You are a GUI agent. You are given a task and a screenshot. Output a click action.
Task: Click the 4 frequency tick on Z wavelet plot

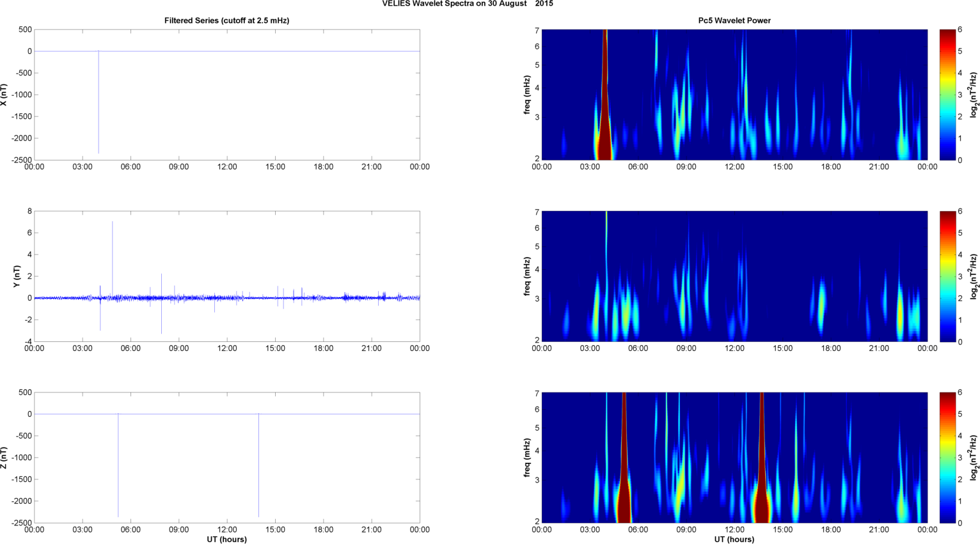click(537, 451)
